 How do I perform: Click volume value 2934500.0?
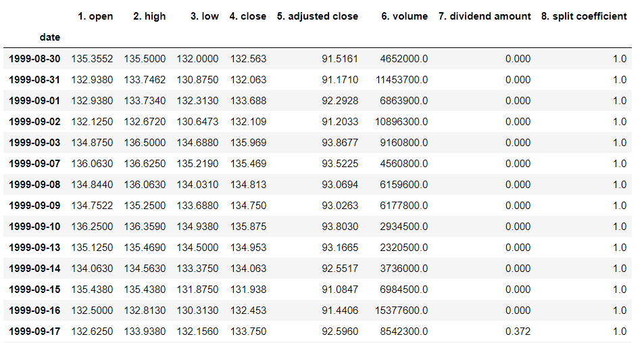[404, 227]
